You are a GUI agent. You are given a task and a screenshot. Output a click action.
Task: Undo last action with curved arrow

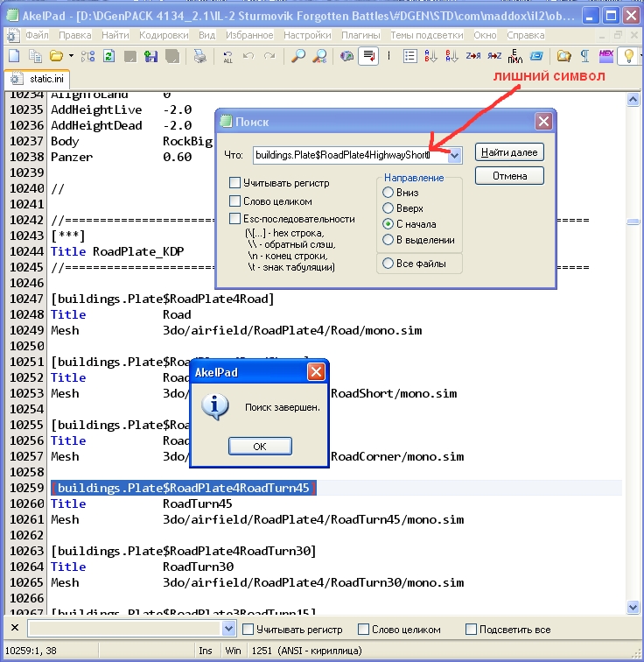click(248, 56)
